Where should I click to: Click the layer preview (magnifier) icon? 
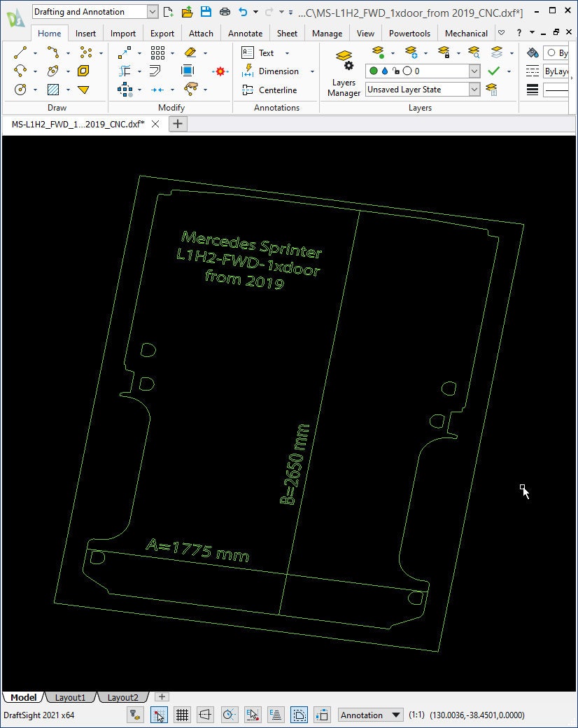point(474,52)
